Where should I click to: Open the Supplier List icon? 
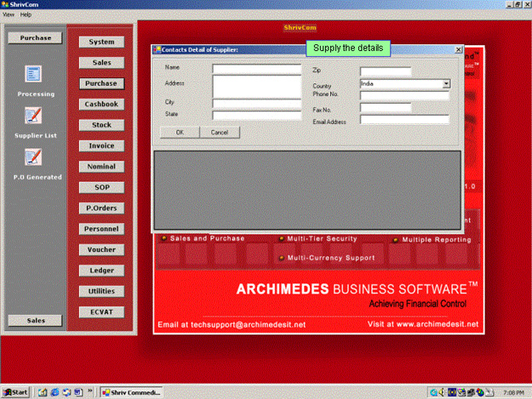coord(34,116)
